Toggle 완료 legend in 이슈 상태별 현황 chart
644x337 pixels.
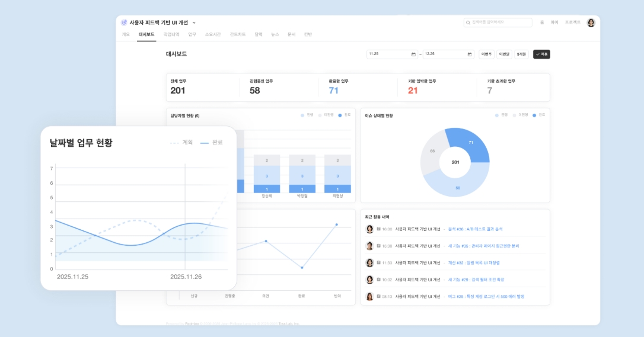[x=538, y=115]
